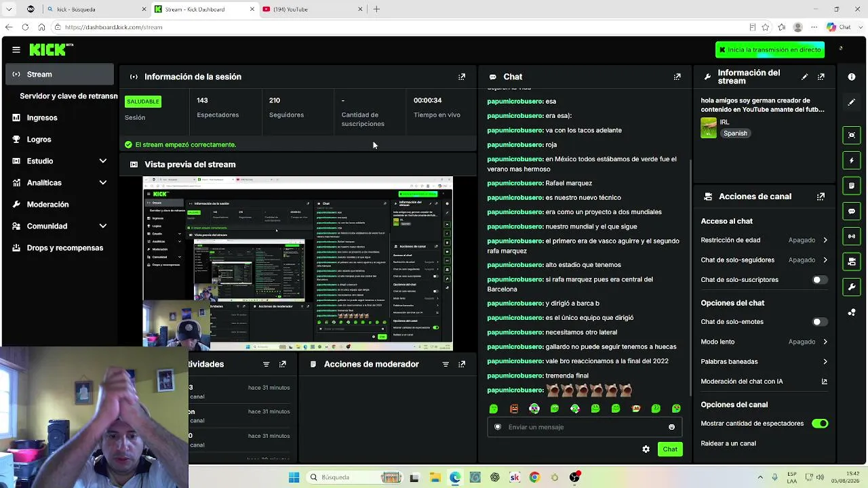The image size is (868, 488).
Task: Pop out the Información del stream panel
Action: tap(821, 77)
